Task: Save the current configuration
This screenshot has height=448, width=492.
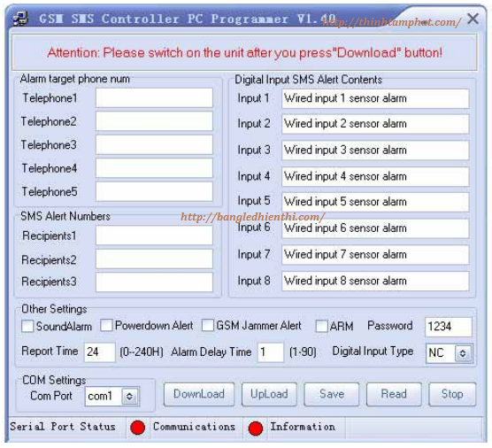Action: coord(332,394)
